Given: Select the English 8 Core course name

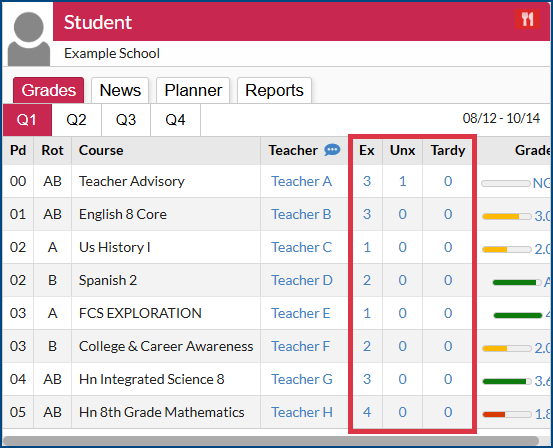Looking at the screenshot, I should coord(123,214).
